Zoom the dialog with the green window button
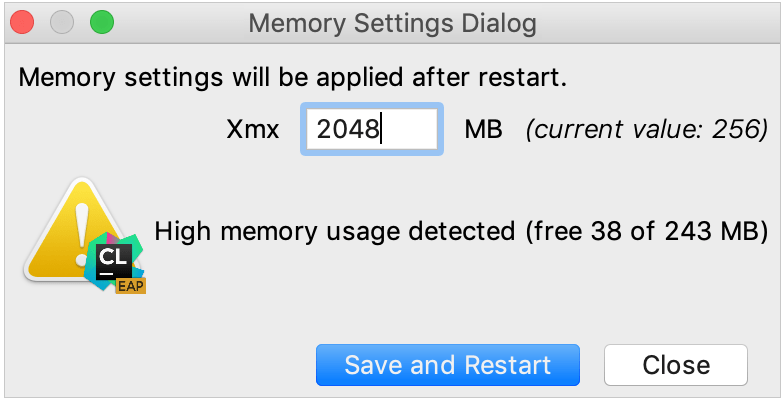784x400 pixels. click(101, 22)
